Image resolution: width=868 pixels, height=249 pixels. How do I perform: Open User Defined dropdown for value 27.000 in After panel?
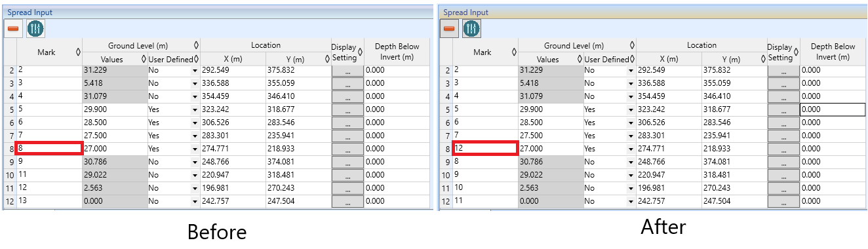(631, 149)
